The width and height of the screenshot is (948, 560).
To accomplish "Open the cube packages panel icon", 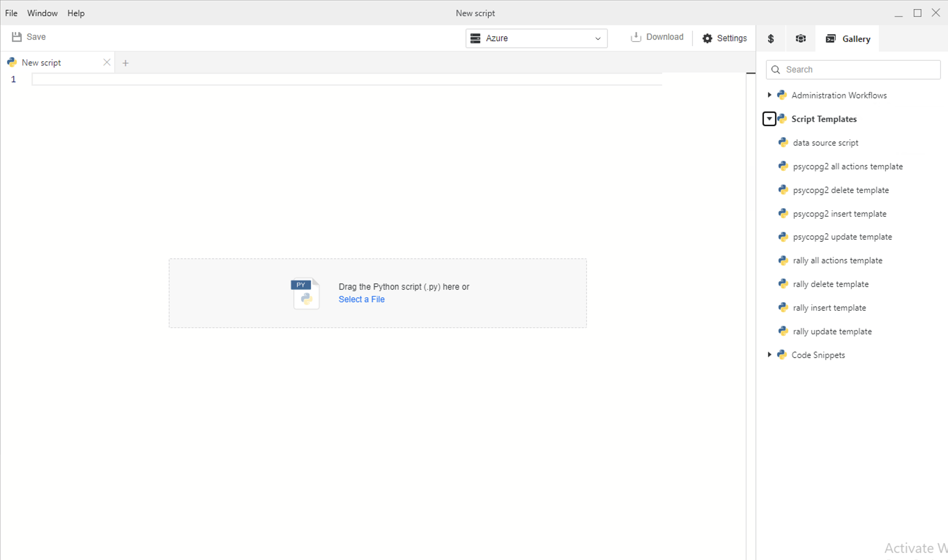I will pos(800,39).
